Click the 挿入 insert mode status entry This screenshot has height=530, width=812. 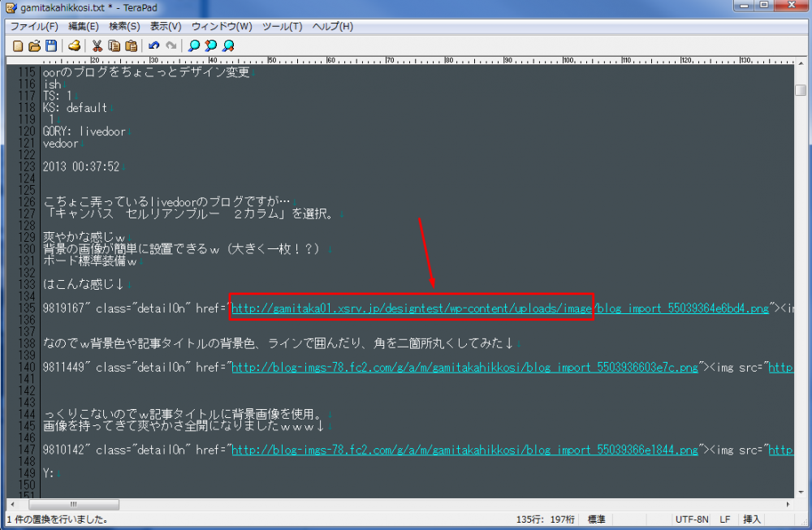(x=752, y=519)
